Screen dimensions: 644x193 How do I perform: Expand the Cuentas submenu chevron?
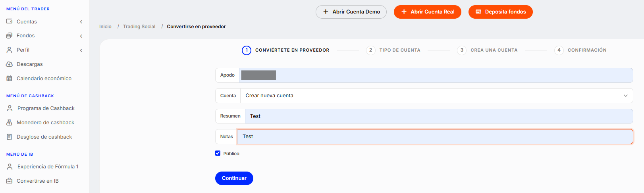click(81, 22)
